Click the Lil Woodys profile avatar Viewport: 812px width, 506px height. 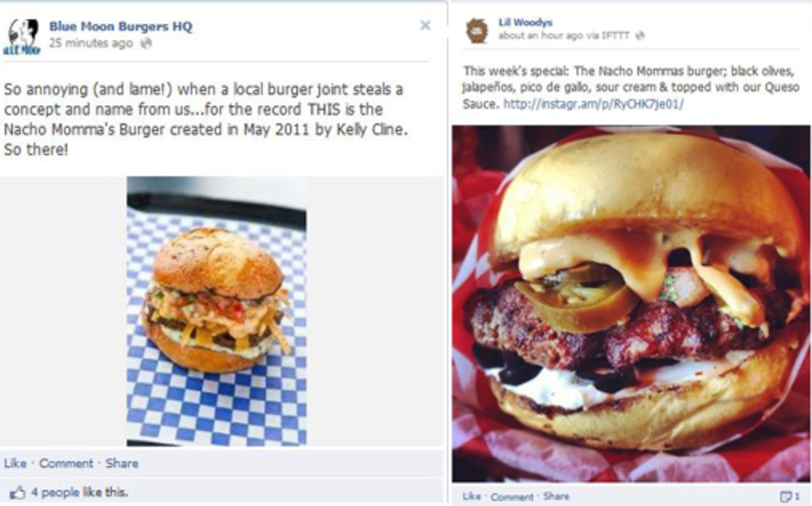pyautogui.click(x=477, y=31)
